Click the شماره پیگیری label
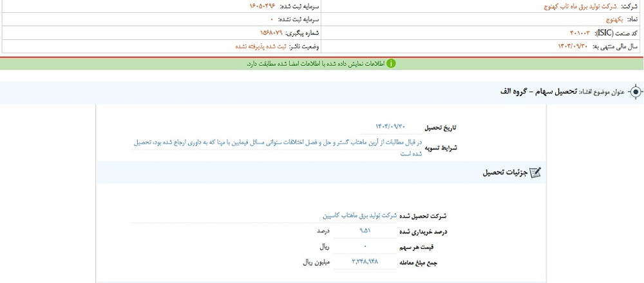 302,33
